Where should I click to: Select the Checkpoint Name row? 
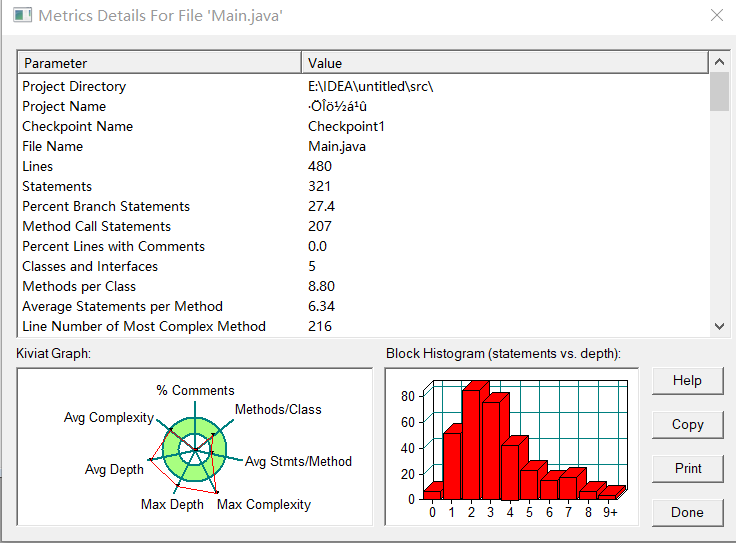click(x=364, y=127)
